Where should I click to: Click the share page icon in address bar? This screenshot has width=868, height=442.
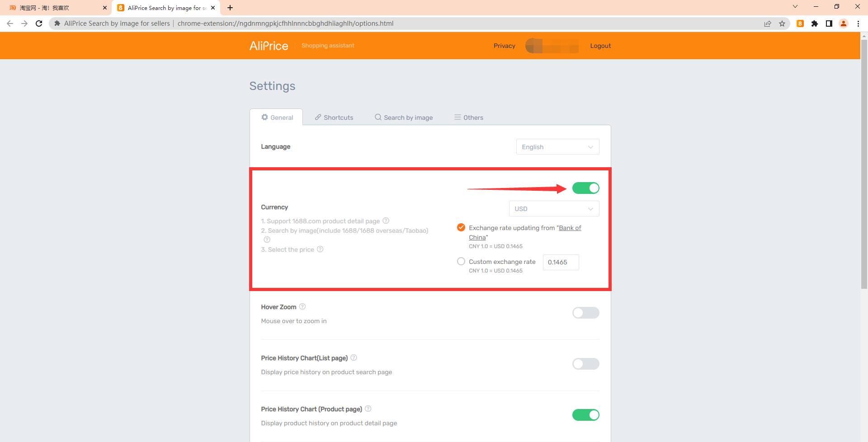[768, 24]
